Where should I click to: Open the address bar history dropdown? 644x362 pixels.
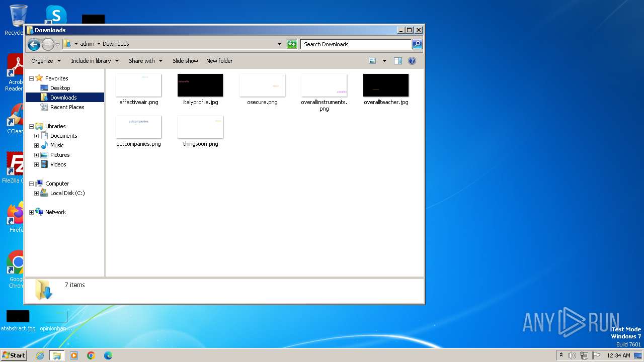click(x=280, y=44)
